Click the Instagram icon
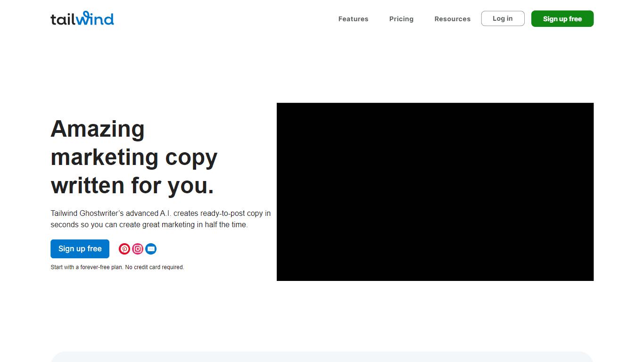Image resolution: width=644 pixels, height=362 pixels. point(138,249)
